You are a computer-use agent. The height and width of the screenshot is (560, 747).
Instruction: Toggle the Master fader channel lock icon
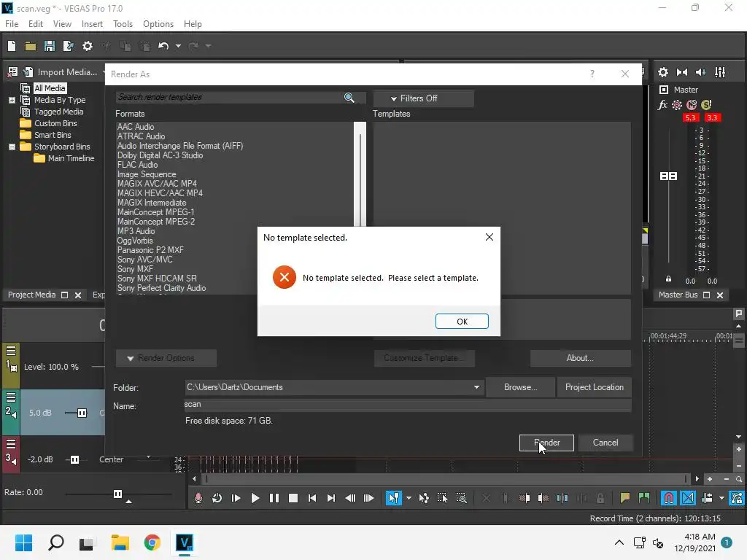click(668, 279)
